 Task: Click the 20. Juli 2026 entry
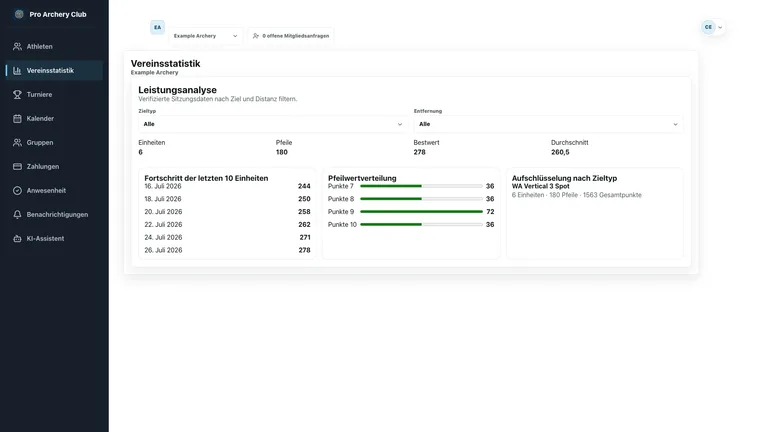click(x=227, y=212)
